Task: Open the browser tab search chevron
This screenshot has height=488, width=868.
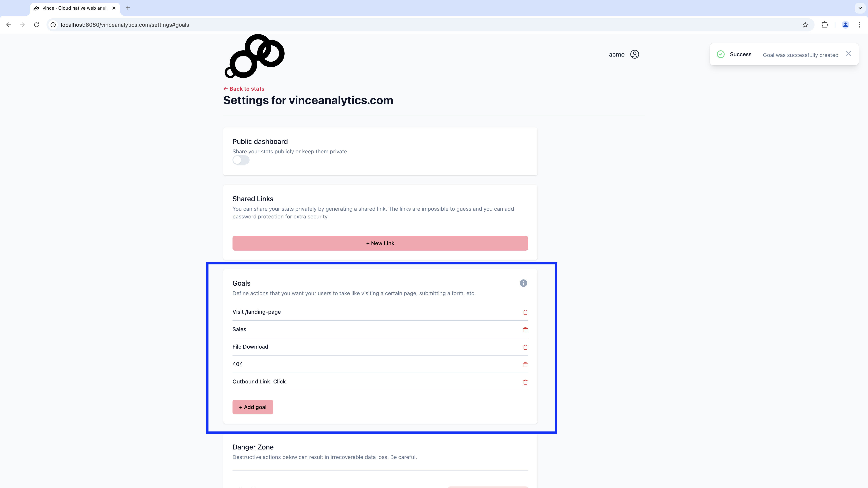Action: (x=860, y=8)
